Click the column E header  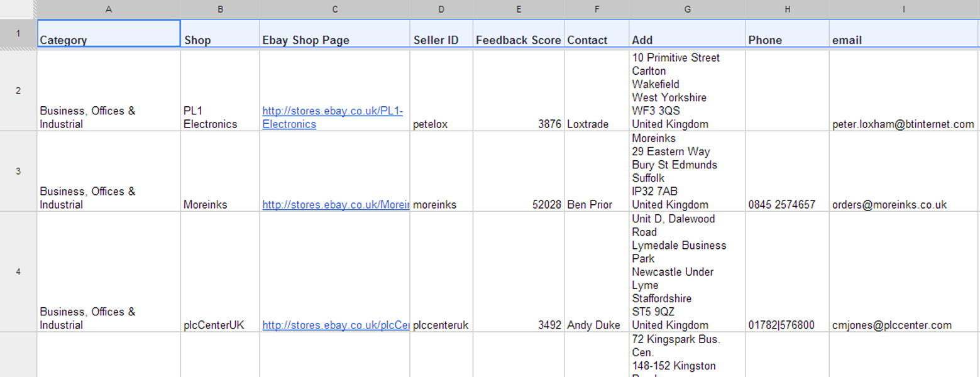[x=518, y=9]
